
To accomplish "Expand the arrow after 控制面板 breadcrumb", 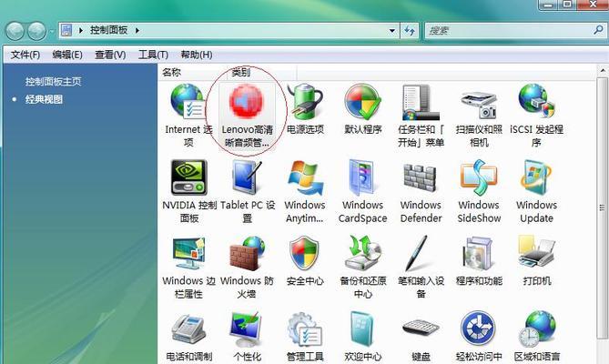I will tap(137, 30).
